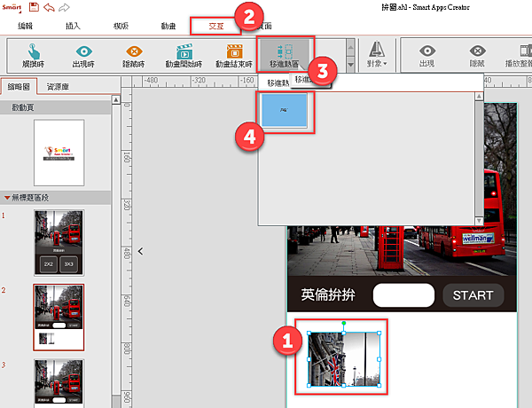Click the 移進熱 tab in hotspot popup
The height and width of the screenshot is (408, 532).
[278, 83]
